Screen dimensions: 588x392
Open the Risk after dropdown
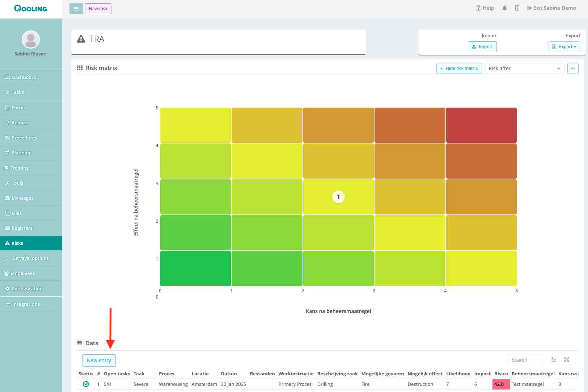point(524,68)
